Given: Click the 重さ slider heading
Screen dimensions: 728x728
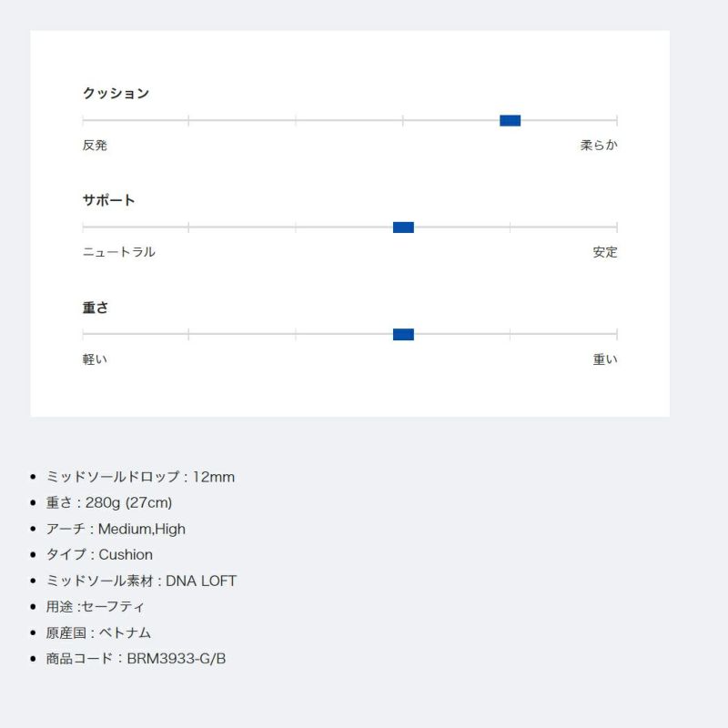Looking at the screenshot, I should point(96,308).
